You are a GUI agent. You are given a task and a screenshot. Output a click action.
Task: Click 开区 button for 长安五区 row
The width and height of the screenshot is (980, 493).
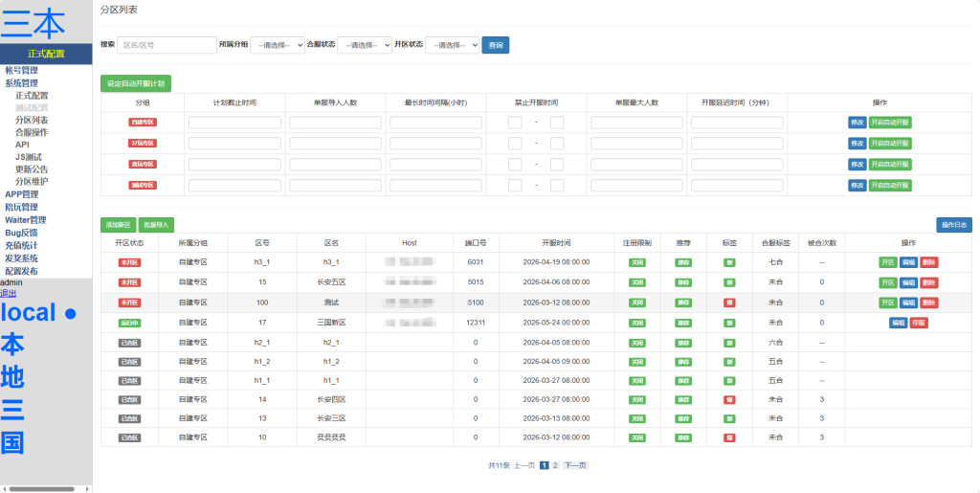888,282
